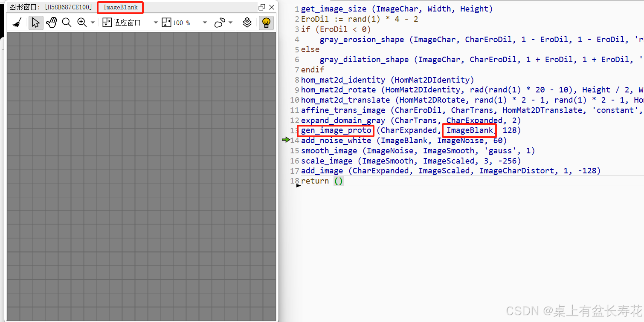Open the region shape dropdown arrow
Screen dimensions: 644x322
pos(231,23)
